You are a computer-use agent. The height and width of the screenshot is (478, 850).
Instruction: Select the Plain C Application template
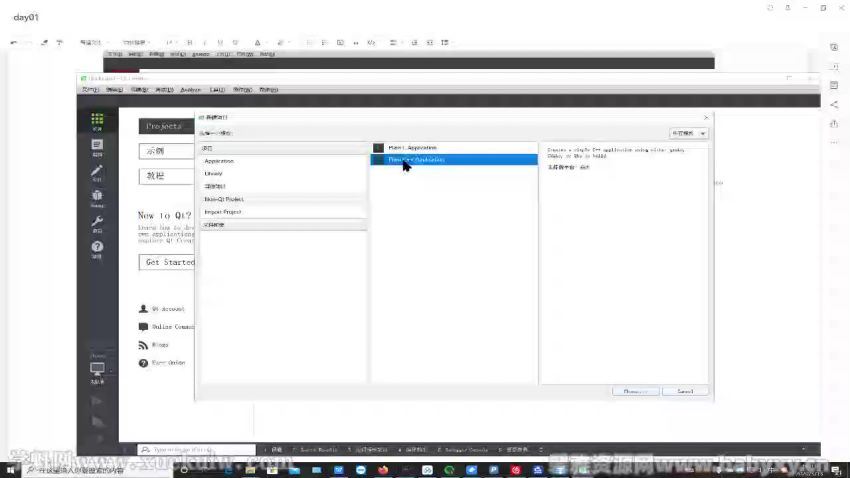(x=454, y=147)
